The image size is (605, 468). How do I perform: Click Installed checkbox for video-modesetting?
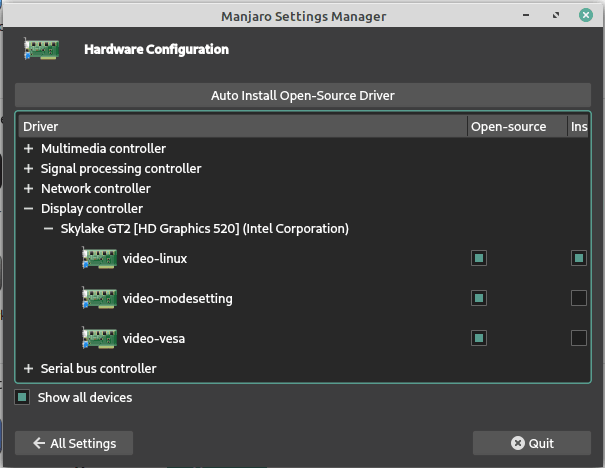click(x=579, y=298)
